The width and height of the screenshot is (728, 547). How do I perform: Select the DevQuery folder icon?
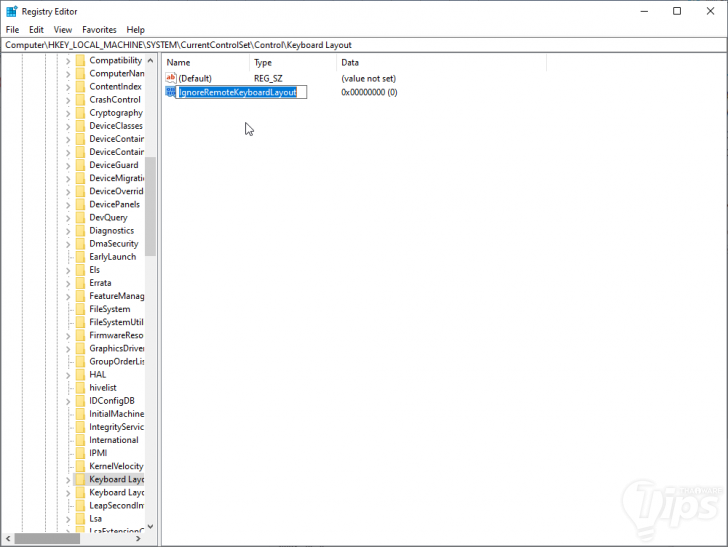pyautogui.click(x=81, y=217)
